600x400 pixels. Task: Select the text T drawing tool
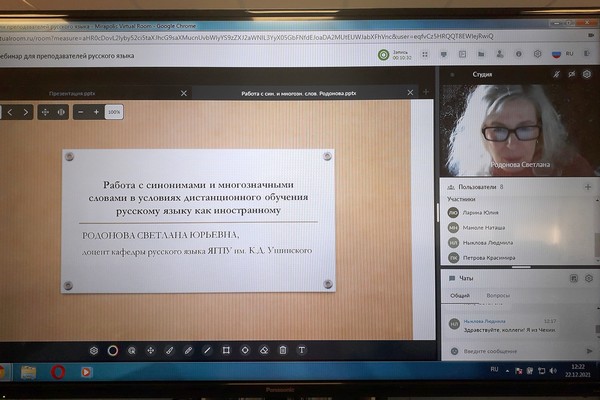[x=302, y=351]
